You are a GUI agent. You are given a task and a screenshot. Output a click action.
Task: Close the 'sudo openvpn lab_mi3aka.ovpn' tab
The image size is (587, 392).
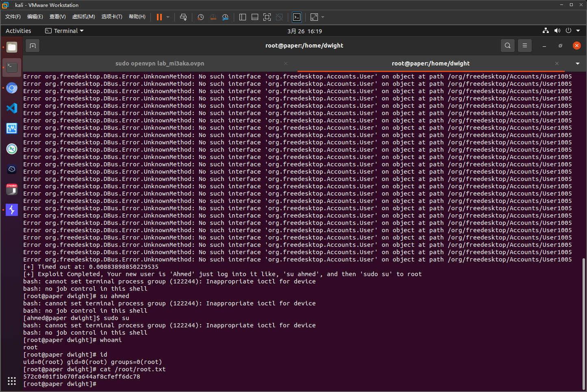tap(286, 63)
